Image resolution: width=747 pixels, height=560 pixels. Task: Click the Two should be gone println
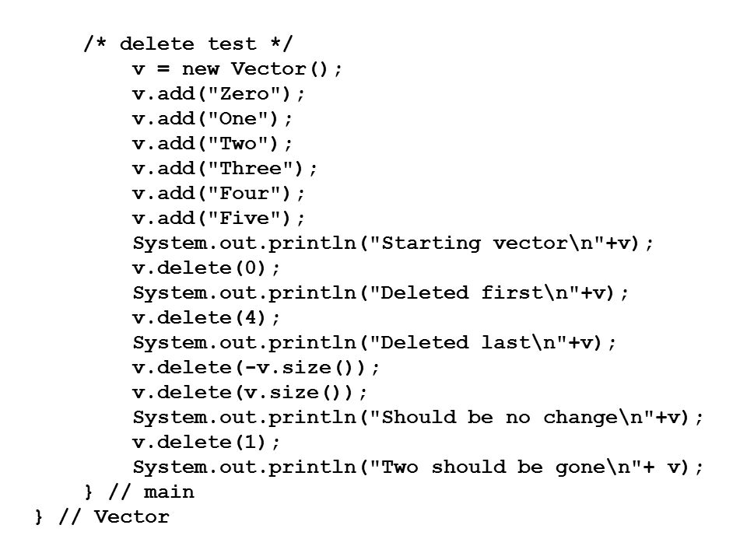tap(418, 467)
